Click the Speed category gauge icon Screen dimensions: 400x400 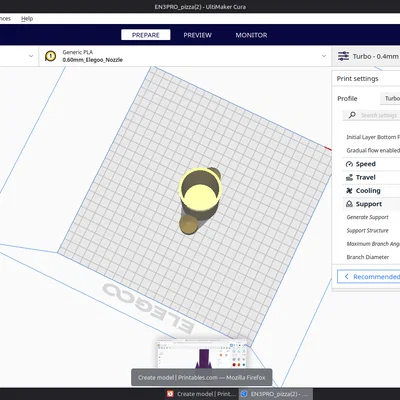pyautogui.click(x=349, y=164)
